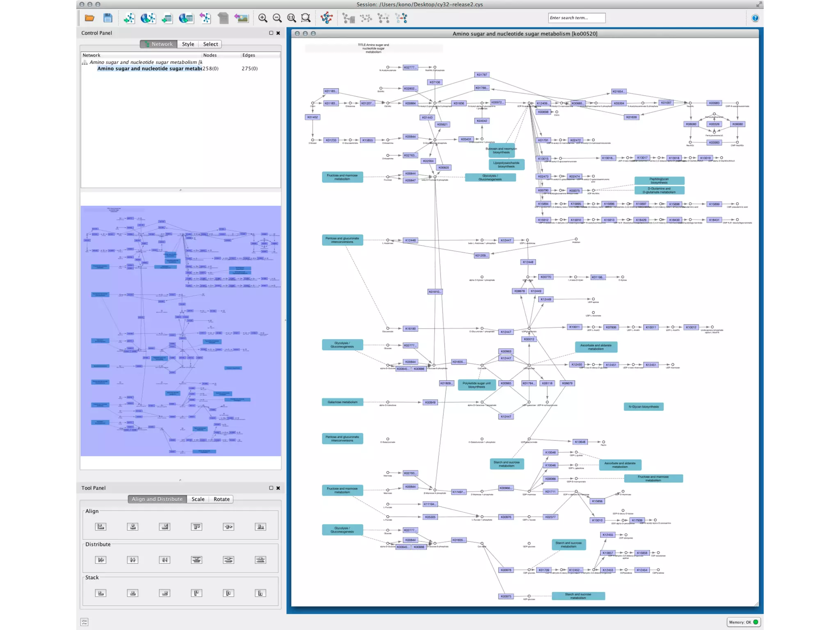Image resolution: width=840 pixels, height=630 pixels.
Task: Click the Save Session floppy icon
Action: [108, 18]
